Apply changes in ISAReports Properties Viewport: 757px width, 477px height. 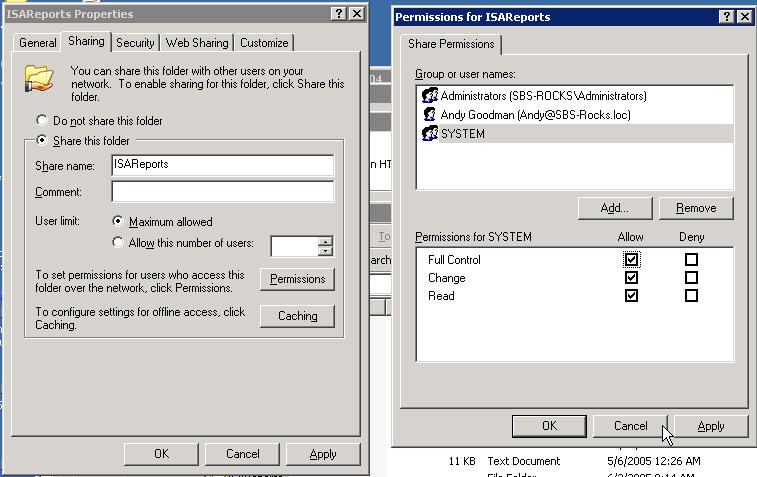323,454
